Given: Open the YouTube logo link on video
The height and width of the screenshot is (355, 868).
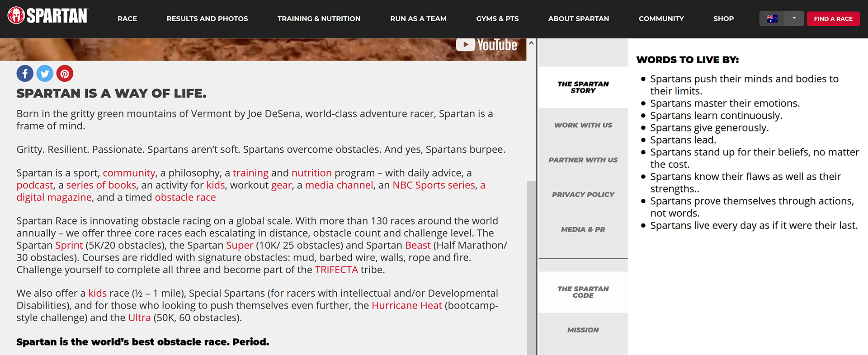Looking at the screenshot, I should (486, 45).
